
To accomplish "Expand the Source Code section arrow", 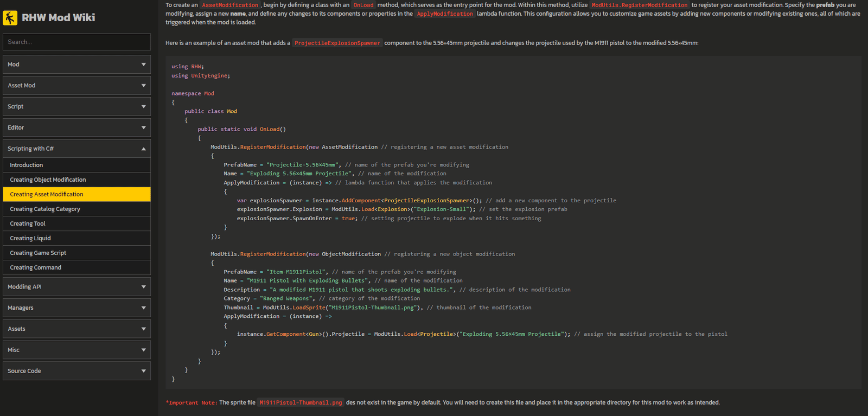I will pyautogui.click(x=144, y=371).
